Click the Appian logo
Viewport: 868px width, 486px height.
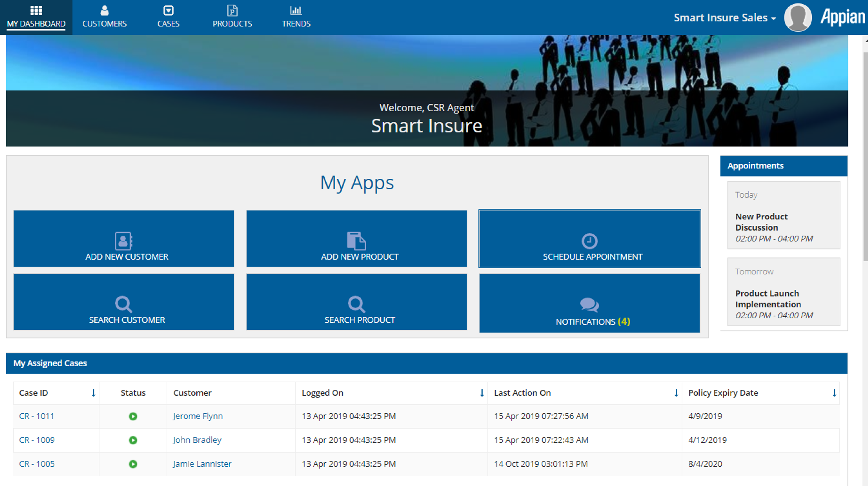(x=842, y=17)
